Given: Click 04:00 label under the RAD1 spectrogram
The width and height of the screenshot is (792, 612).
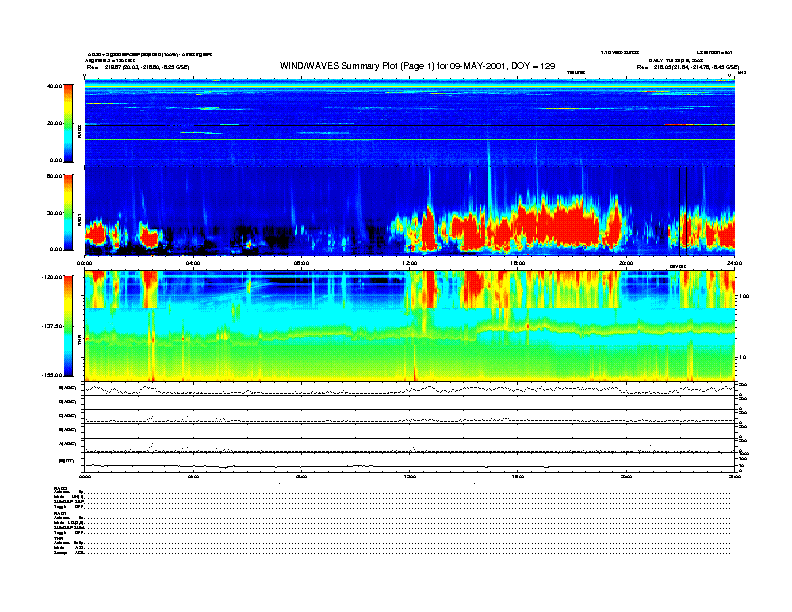Looking at the screenshot, I should point(193,263).
